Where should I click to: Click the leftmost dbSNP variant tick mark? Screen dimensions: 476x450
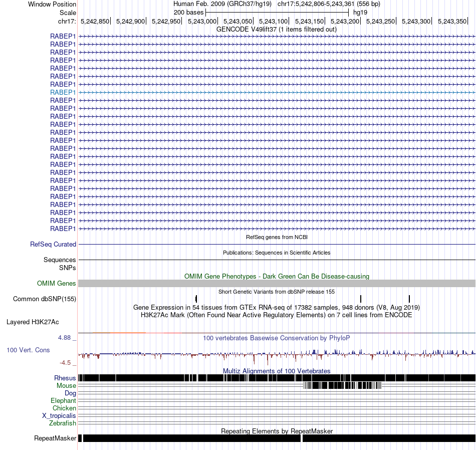click(196, 299)
